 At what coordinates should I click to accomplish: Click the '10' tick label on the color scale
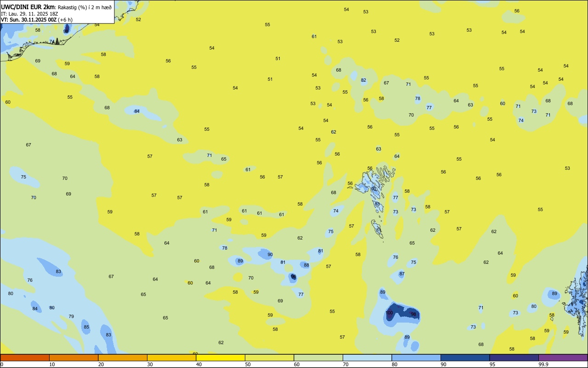[52, 364]
